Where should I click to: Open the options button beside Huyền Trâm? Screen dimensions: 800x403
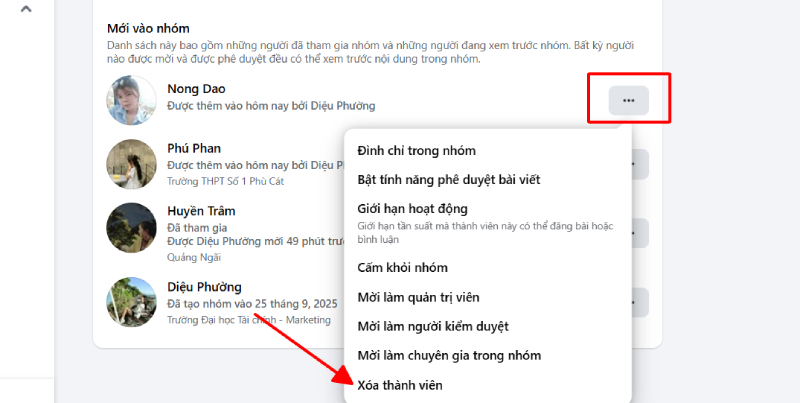(x=640, y=233)
